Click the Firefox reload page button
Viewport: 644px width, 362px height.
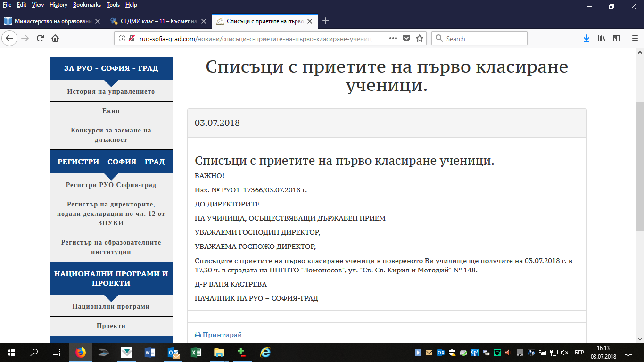tap(41, 39)
